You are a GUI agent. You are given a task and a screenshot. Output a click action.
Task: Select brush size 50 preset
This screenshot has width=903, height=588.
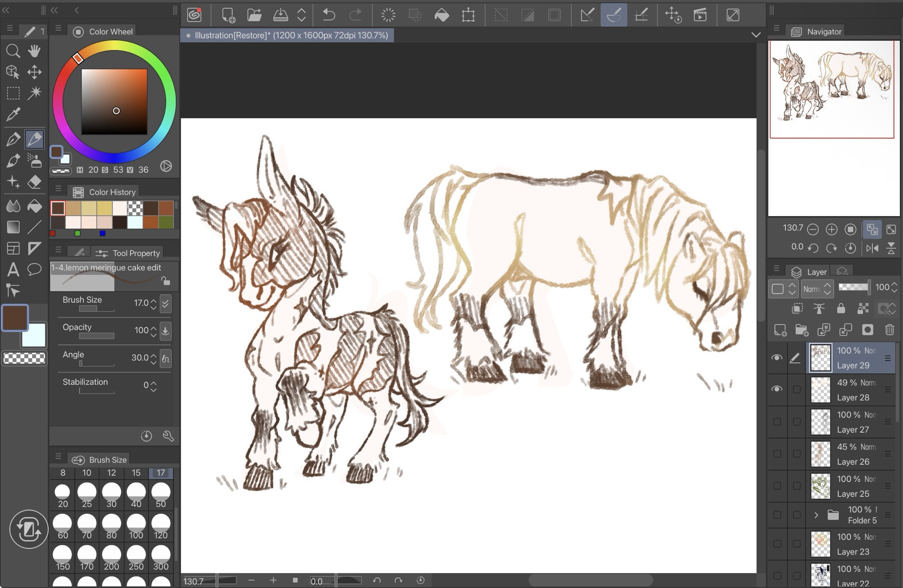(161, 495)
